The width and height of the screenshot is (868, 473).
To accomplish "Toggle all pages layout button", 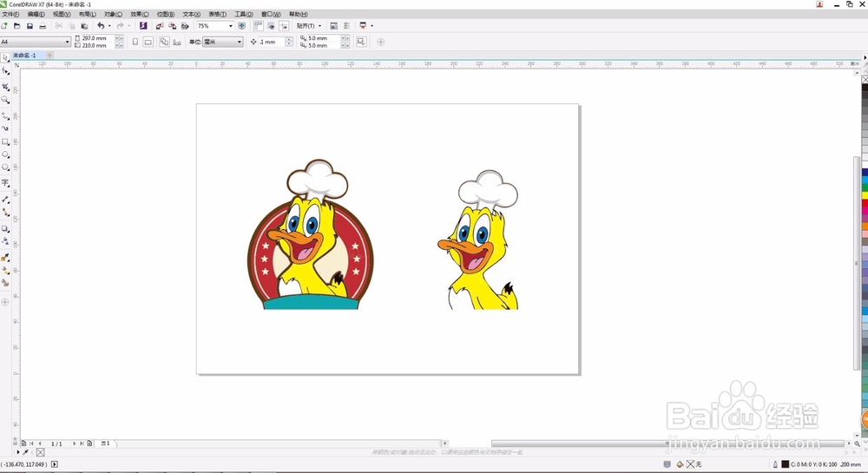I will pyautogui.click(x=164, y=42).
